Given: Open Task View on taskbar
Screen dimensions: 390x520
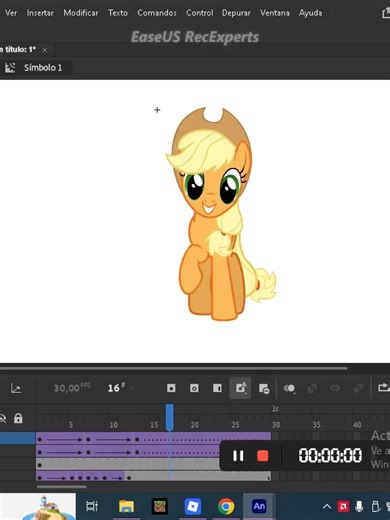Looking at the screenshot, I should 92,506.
